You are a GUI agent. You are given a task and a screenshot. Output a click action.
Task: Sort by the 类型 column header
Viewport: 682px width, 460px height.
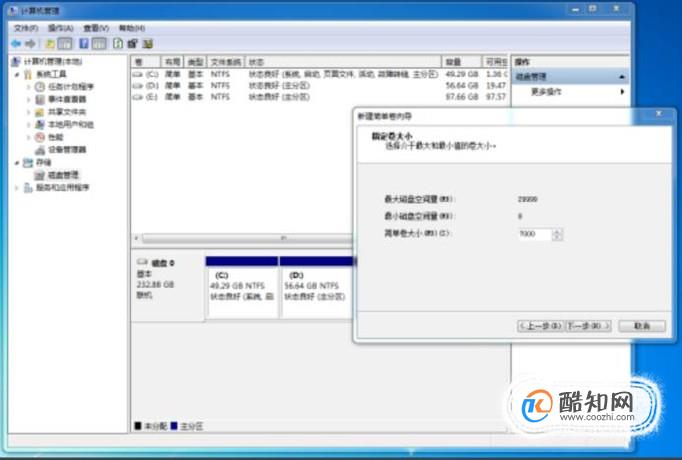(195, 62)
